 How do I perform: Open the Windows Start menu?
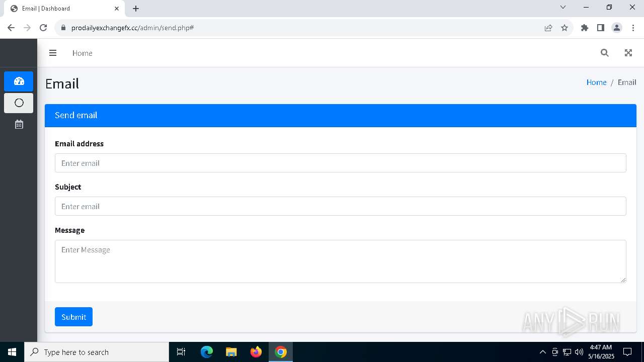pos(12,352)
